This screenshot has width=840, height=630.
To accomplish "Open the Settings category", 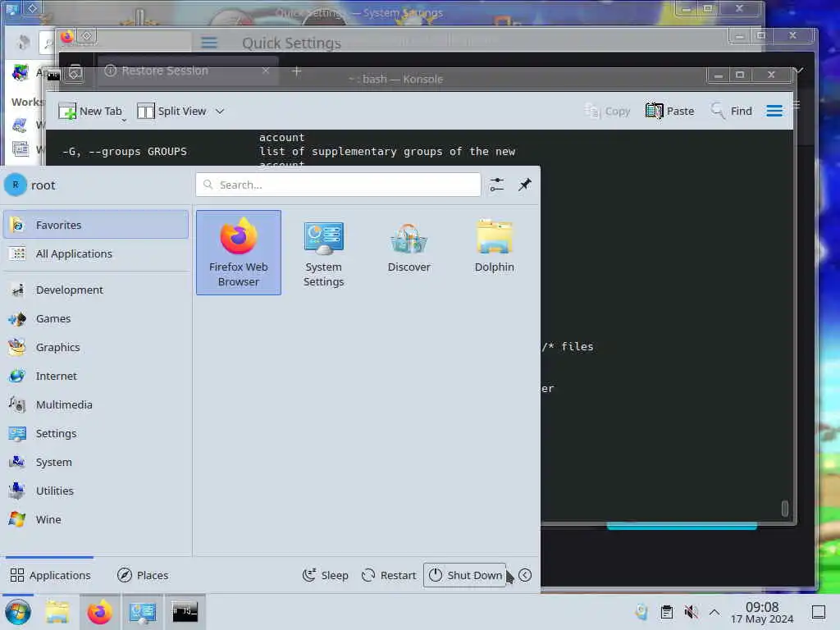I will (96, 433).
